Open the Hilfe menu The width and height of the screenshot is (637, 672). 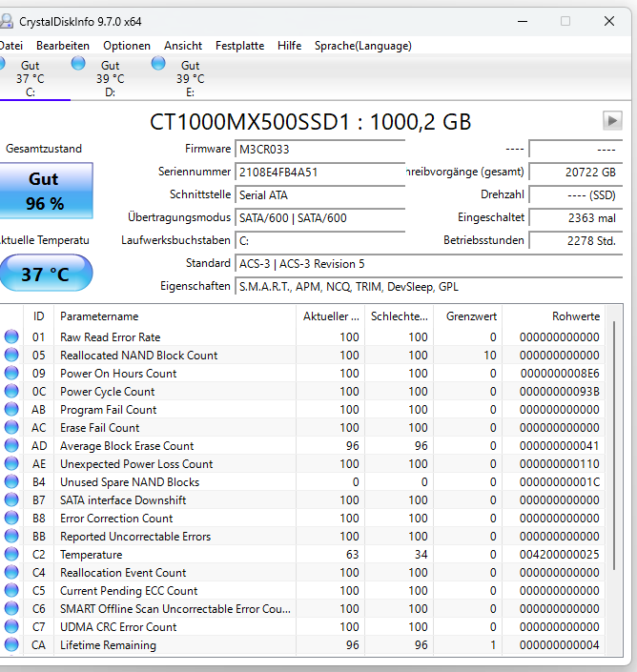289,46
